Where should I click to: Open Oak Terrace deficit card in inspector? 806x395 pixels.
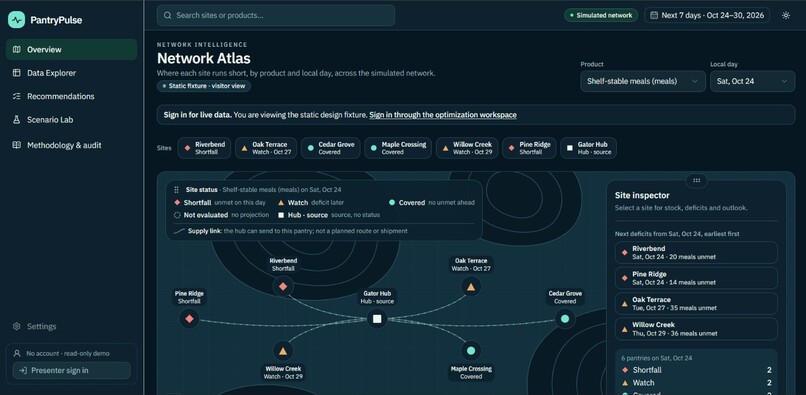click(696, 303)
